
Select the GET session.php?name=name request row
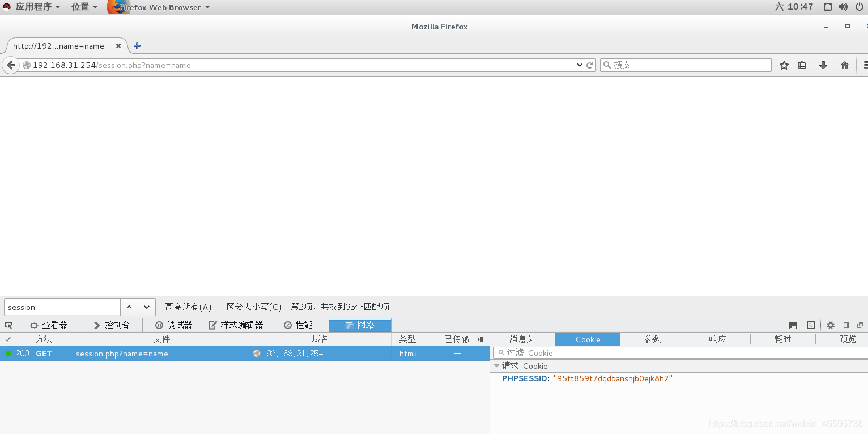[x=245, y=354]
